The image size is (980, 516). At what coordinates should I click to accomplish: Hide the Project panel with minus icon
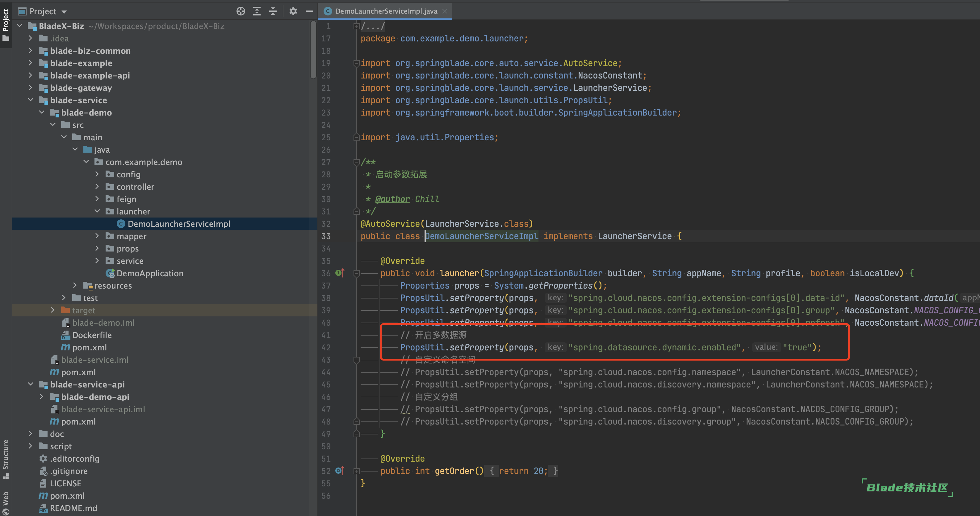(309, 11)
